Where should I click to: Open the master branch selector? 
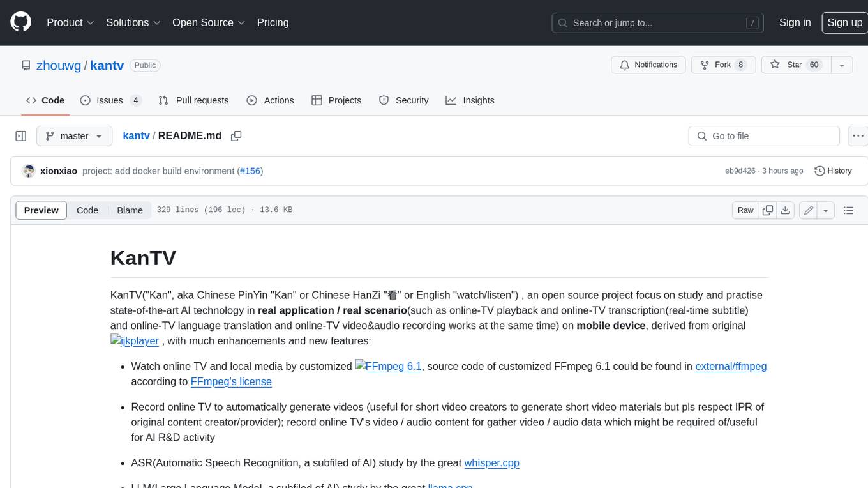pyautogui.click(x=74, y=136)
